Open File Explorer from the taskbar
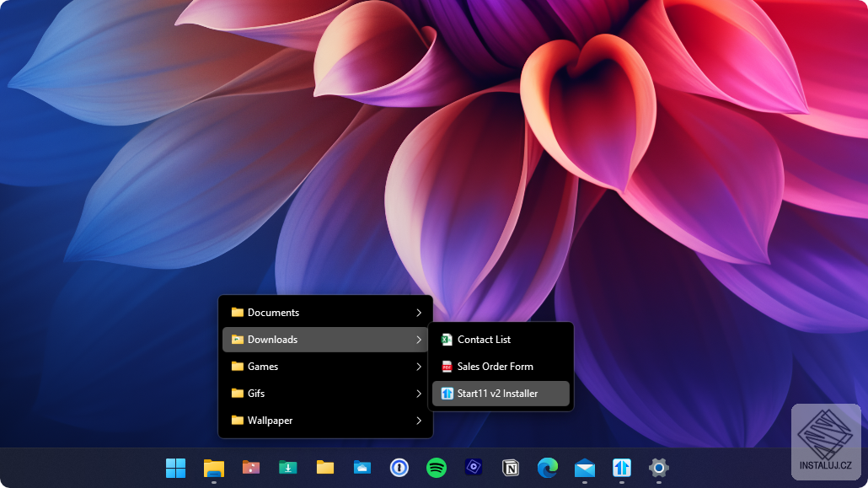This screenshot has height=488, width=868. 214,467
